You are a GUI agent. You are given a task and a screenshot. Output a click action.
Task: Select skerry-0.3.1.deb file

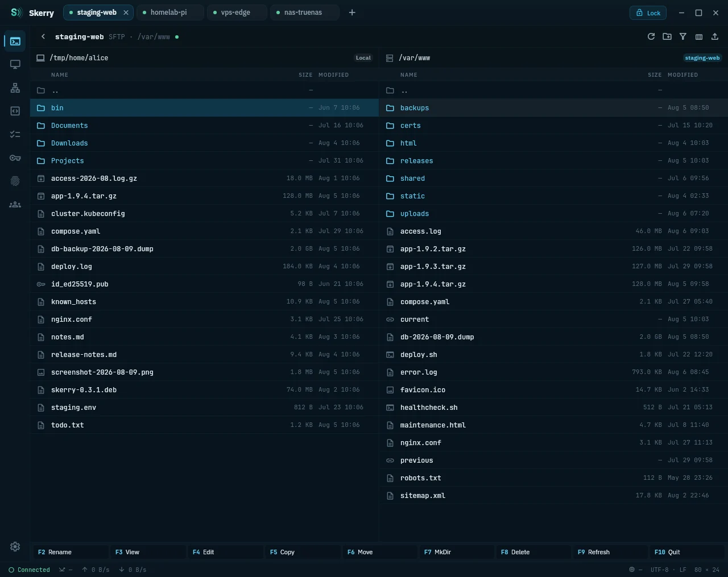[204, 390]
